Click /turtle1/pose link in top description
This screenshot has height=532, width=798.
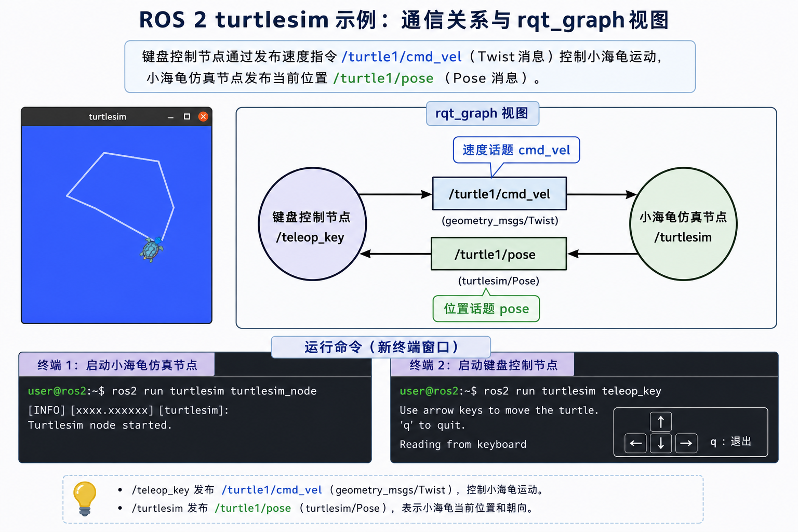383,78
